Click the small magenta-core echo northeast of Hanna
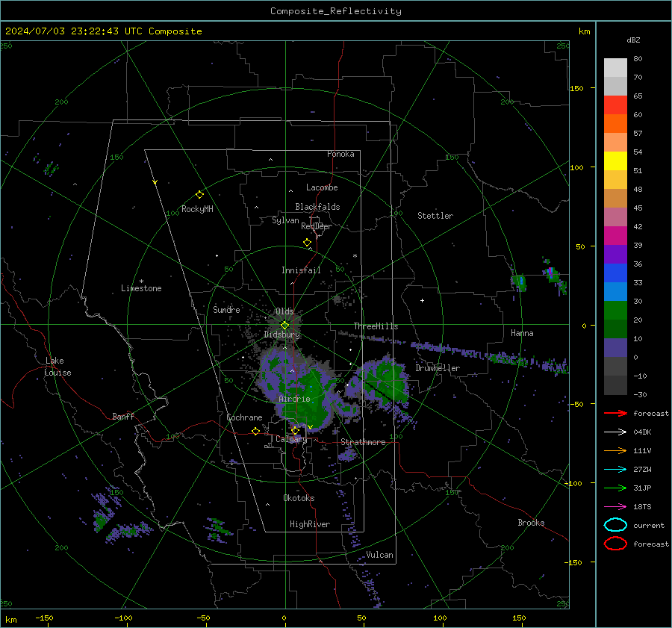 coord(551,272)
